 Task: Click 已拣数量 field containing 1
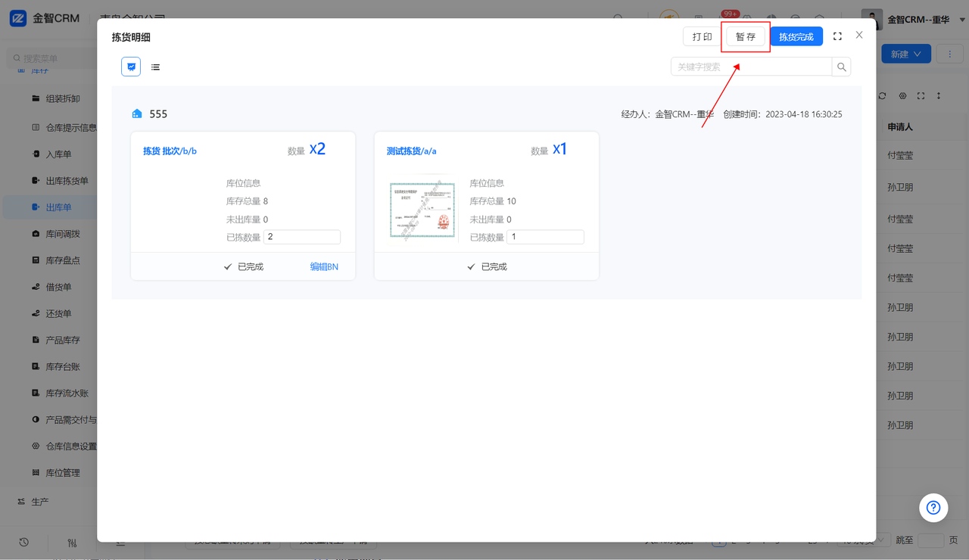tap(546, 237)
